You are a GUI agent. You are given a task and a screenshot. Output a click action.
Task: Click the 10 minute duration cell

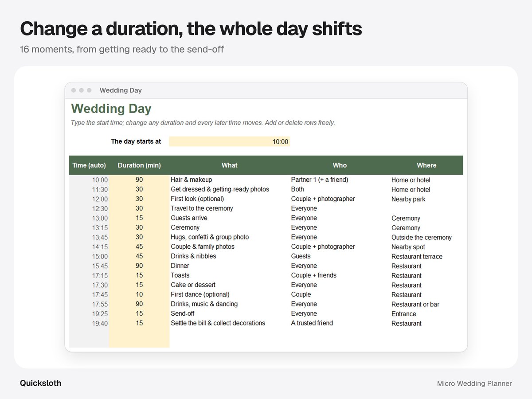(139, 295)
